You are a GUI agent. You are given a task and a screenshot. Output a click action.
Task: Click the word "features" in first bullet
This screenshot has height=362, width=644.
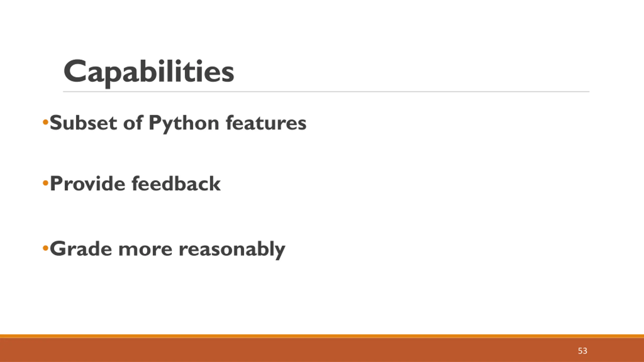(266, 123)
